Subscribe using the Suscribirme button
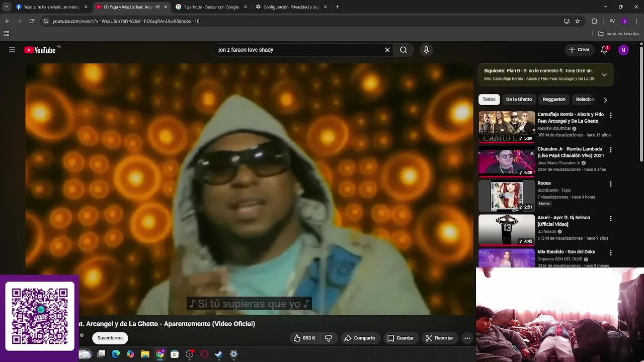Viewport: 644px width, 362px height. pos(110,338)
